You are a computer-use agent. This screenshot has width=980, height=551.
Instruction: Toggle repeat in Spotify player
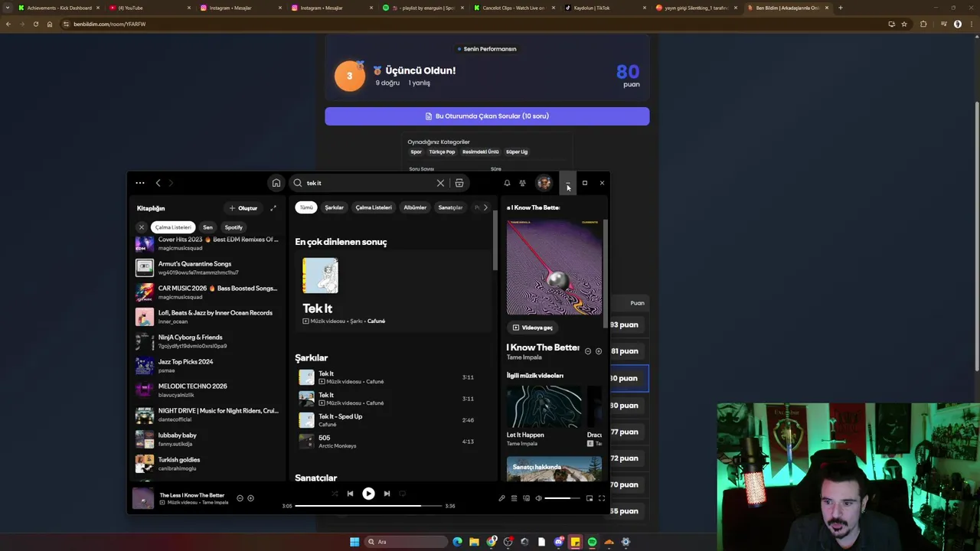tap(403, 494)
